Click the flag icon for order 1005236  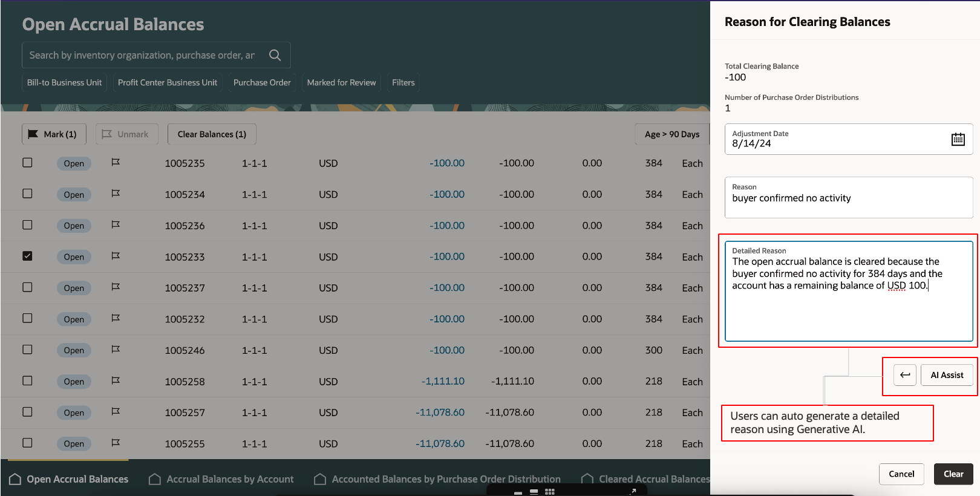116,224
